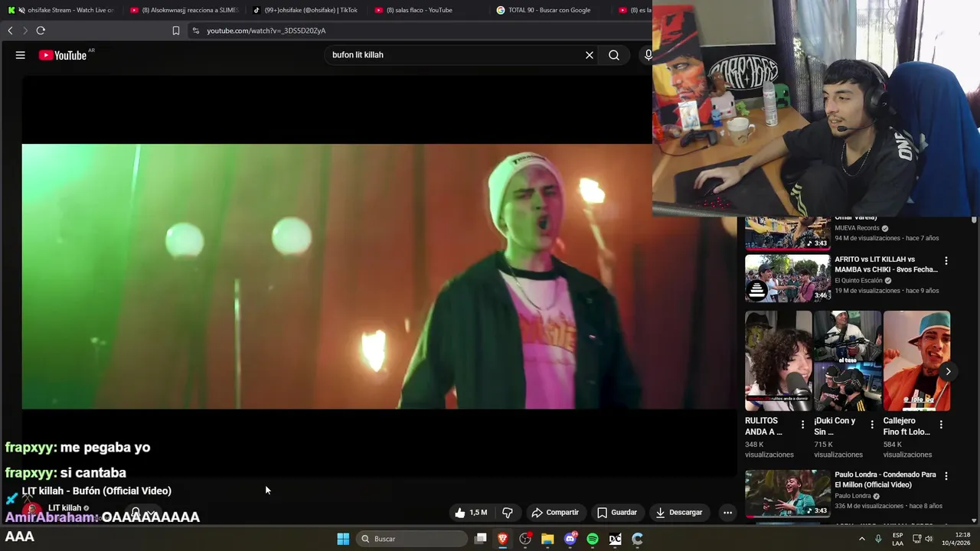Viewport: 980px width, 551px height.
Task: Open OBS Studio from the taskbar
Action: 525,539
